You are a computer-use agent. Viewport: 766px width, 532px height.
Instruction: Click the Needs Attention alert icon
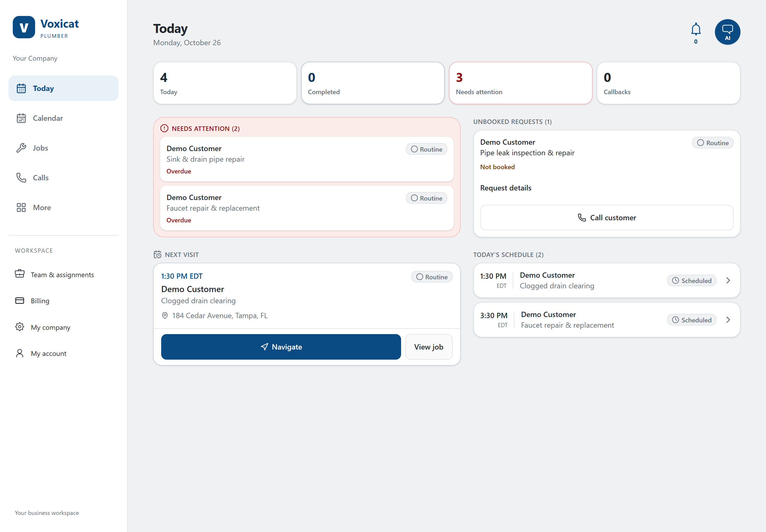164,128
